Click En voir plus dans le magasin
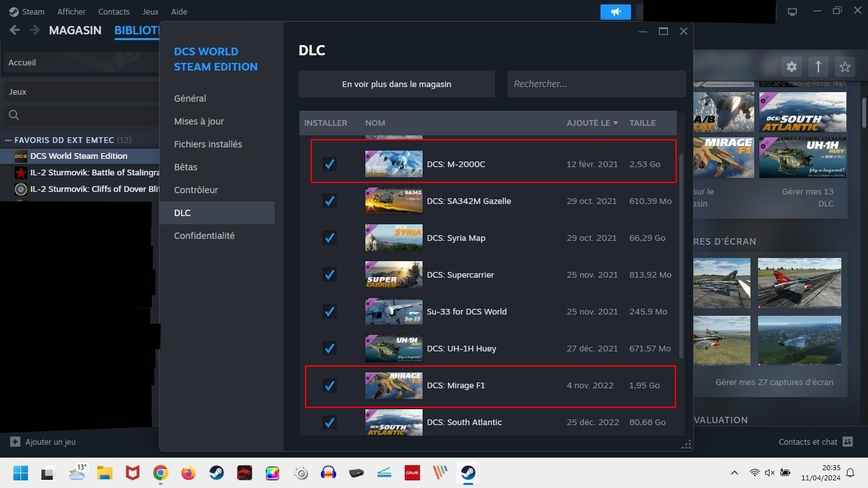 [397, 84]
